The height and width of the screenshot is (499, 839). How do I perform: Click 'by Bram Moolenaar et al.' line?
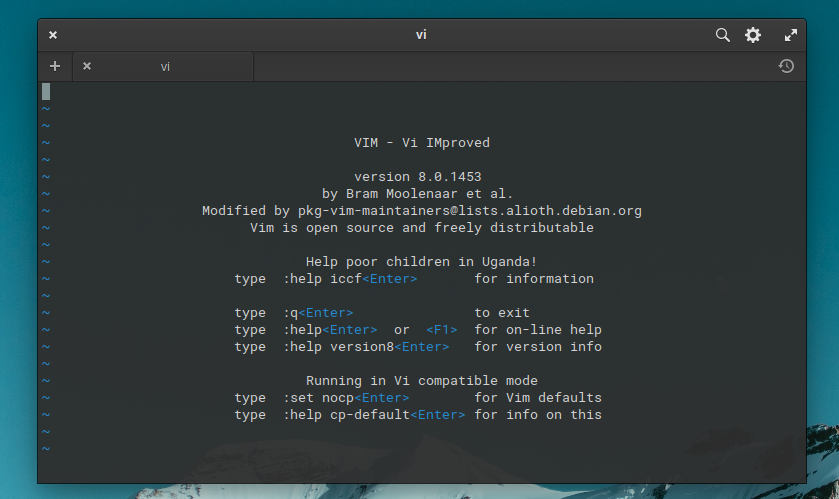[x=417, y=194]
